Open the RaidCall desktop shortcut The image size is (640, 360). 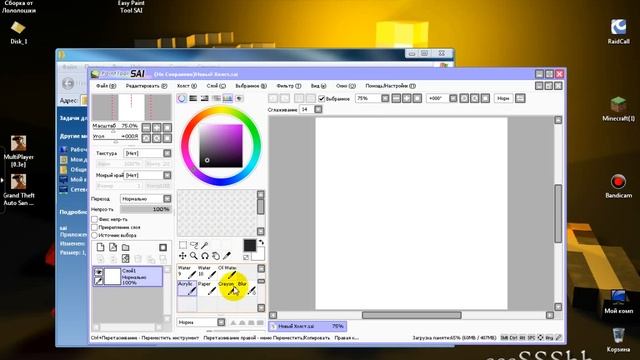(618, 32)
